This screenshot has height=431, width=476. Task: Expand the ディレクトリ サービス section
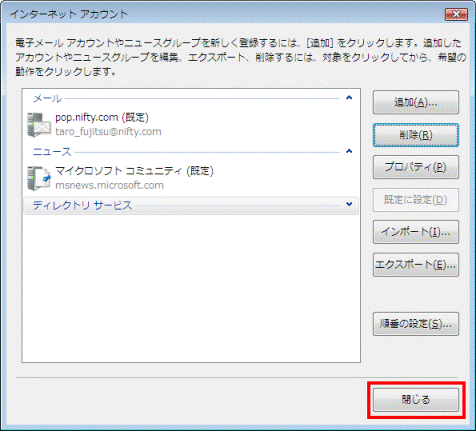click(349, 204)
